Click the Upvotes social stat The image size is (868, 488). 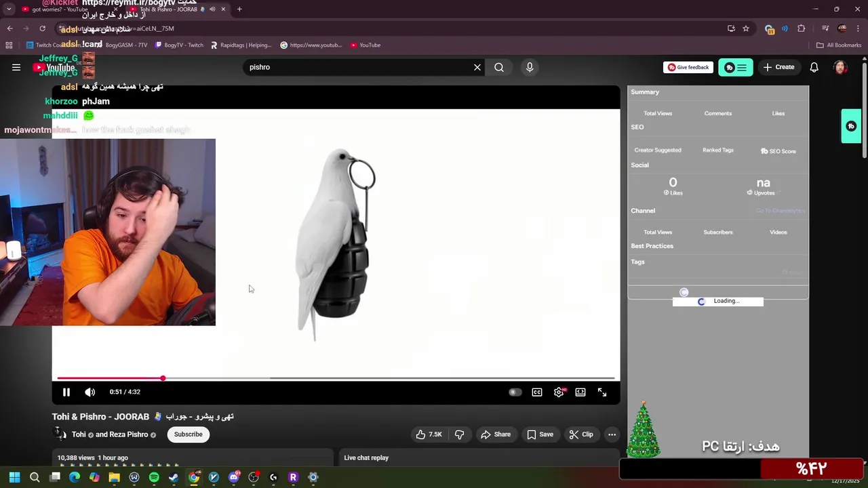click(764, 186)
